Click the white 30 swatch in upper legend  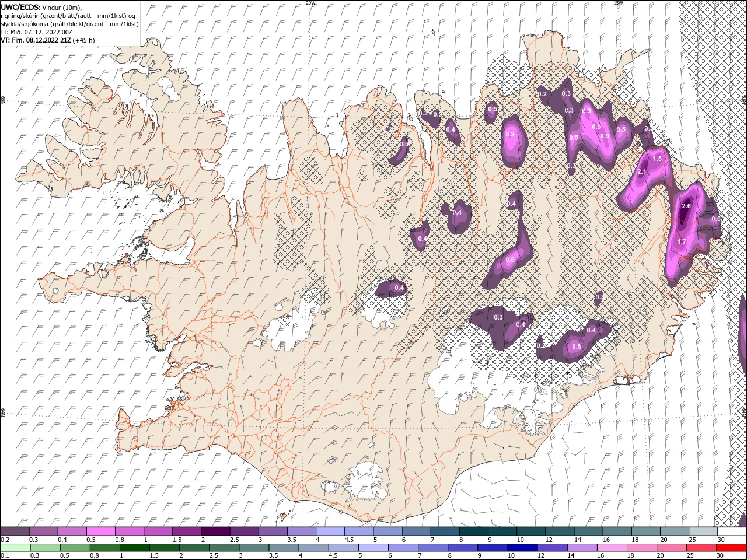click(x=731, y=531)
